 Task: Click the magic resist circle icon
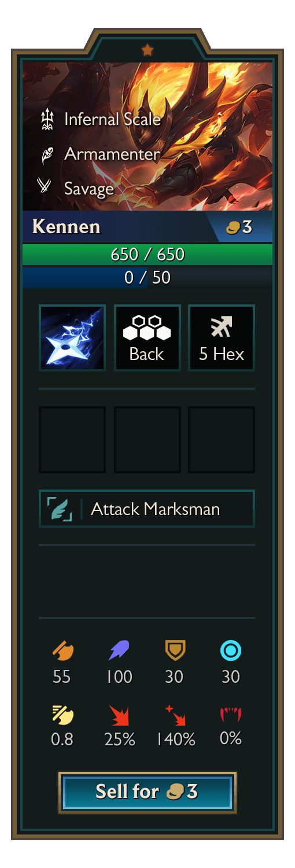pyautogui.click(x=231, y=651)
